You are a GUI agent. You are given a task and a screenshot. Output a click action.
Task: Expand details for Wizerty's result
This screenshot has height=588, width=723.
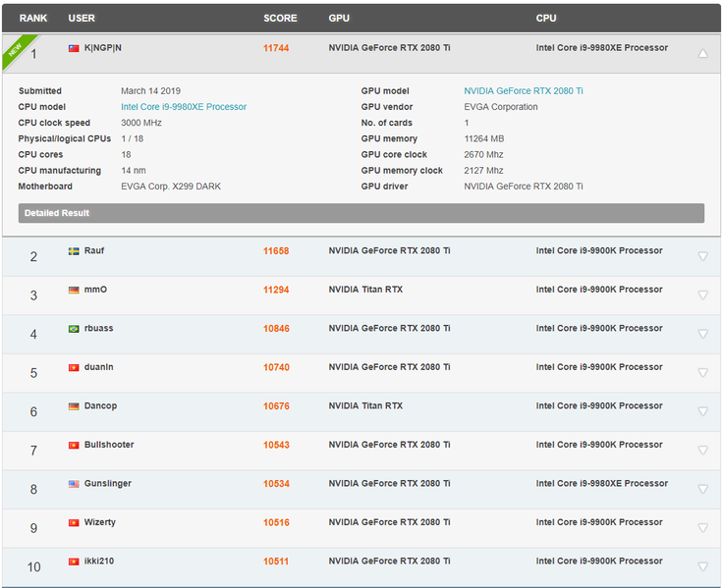(702, 528)
